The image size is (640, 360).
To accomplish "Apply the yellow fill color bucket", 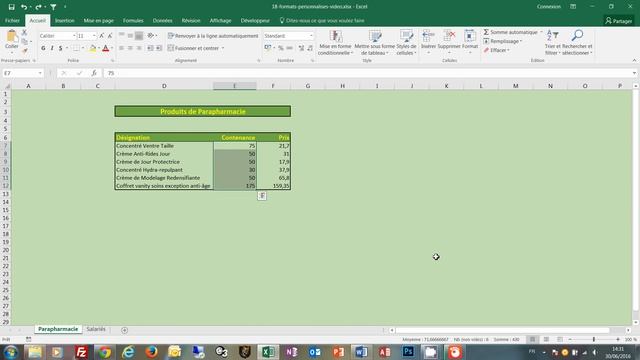I will (x=93, y=48).
